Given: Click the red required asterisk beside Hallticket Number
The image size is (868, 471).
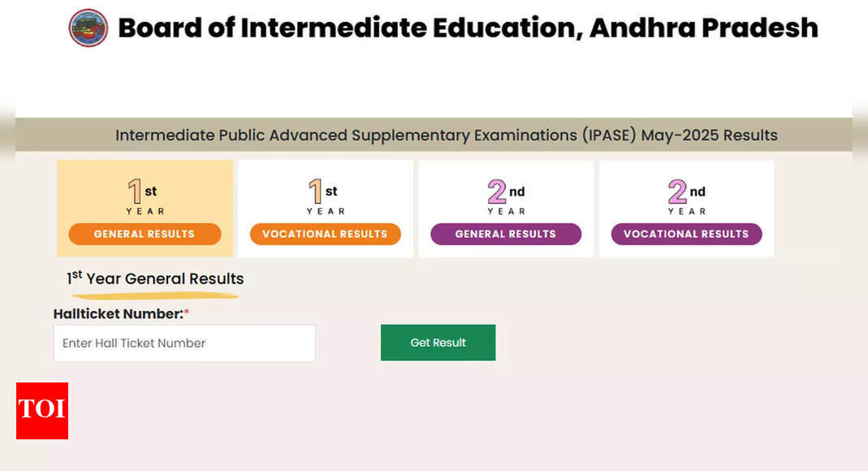Looking at the screenshot, I should pos(186,313).
